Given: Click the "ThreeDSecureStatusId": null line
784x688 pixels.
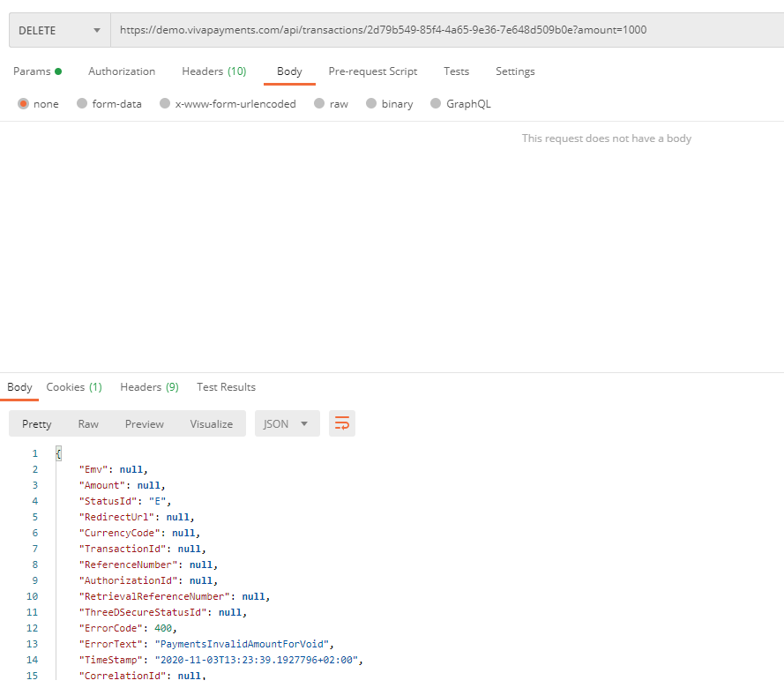Looking at the screenshot, I should tap(163, 612).
